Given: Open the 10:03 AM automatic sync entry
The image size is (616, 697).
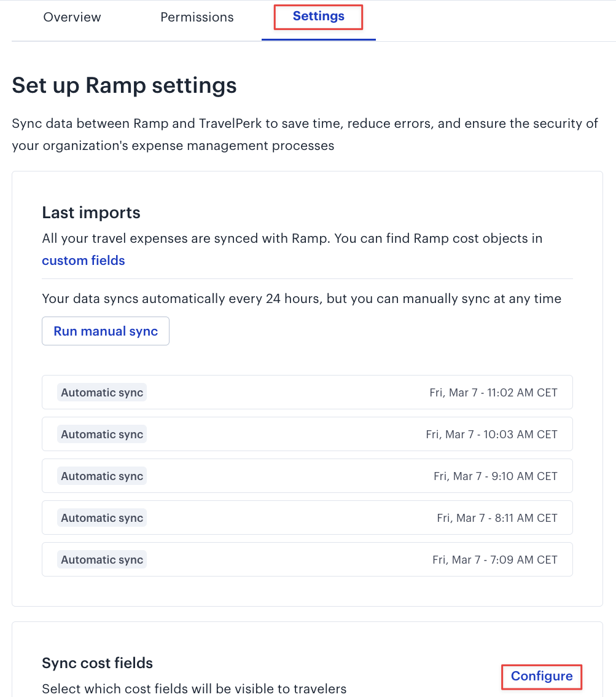Looking at the screenshot, I should pyautogui.click(x=307, y=435).
